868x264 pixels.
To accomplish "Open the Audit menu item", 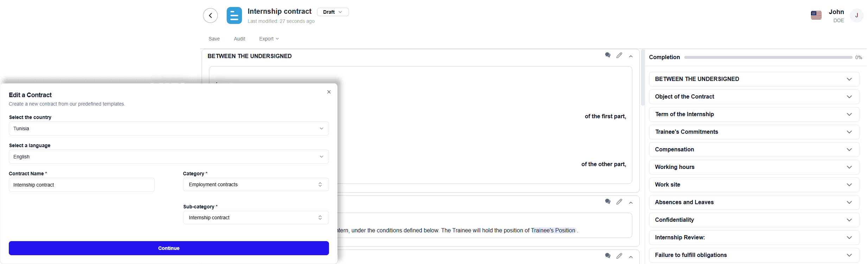I will pyautogui.click(x=239, y=39).
